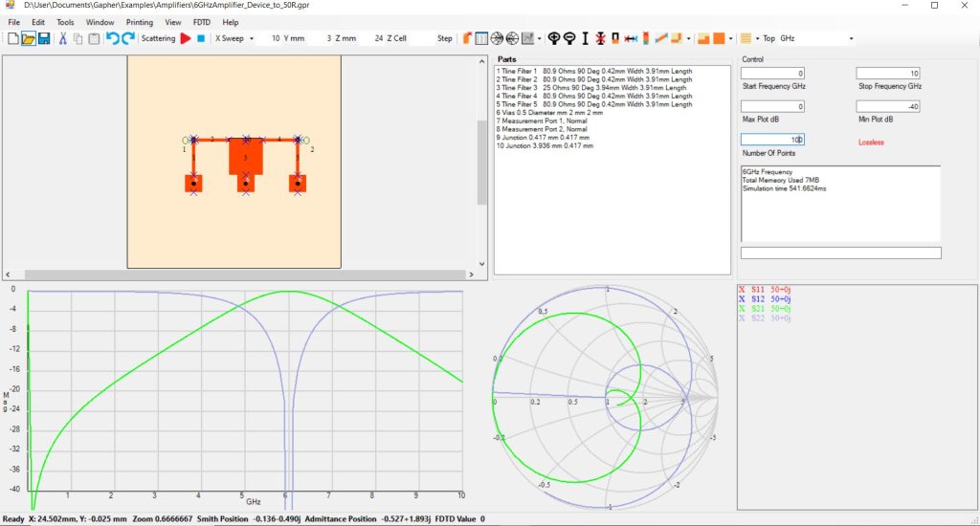Click the Save file floppy disk icon
Screen dimensions: 980x526
pos(44,38)
